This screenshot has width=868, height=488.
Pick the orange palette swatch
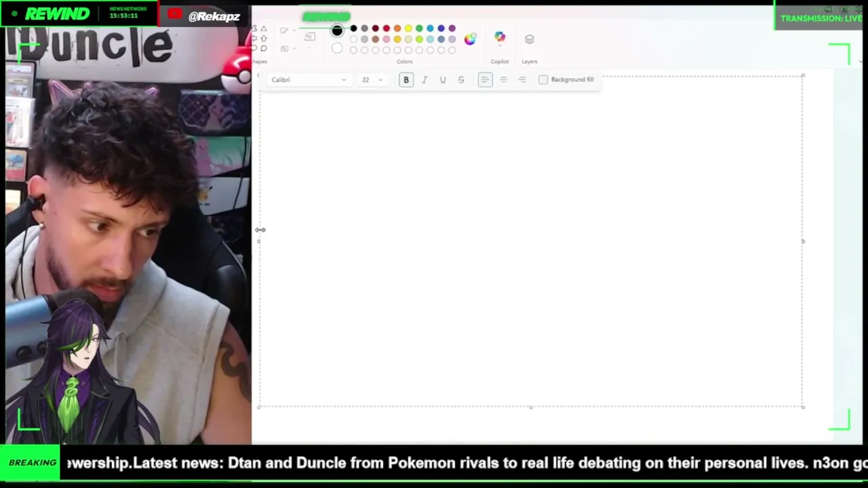[x=397, y=28]
